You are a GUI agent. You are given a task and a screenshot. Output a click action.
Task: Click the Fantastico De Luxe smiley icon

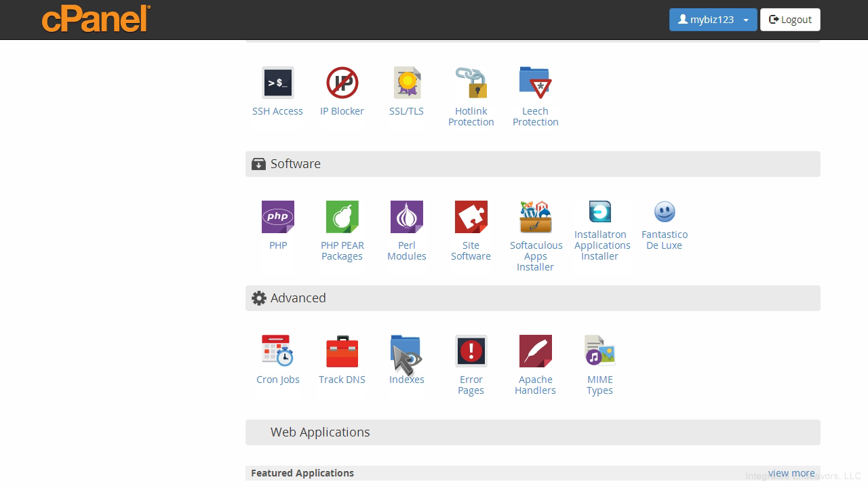pyautogui.click(x=665, y=212)
